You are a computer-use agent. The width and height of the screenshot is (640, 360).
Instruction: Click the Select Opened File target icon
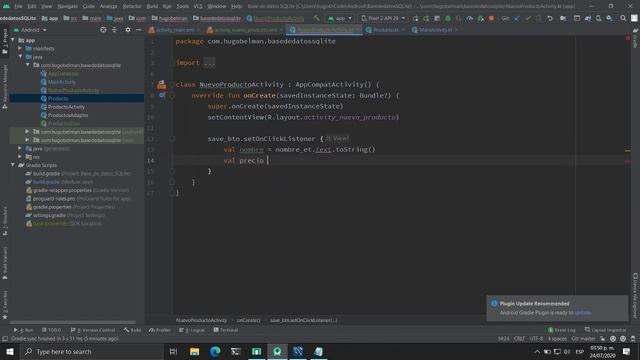(103, 30)
